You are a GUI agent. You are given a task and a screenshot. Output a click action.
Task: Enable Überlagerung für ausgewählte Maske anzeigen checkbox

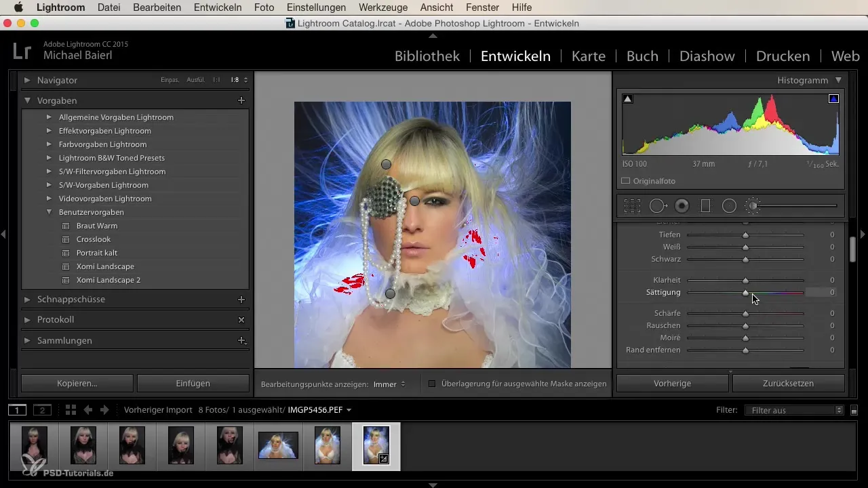432,384
